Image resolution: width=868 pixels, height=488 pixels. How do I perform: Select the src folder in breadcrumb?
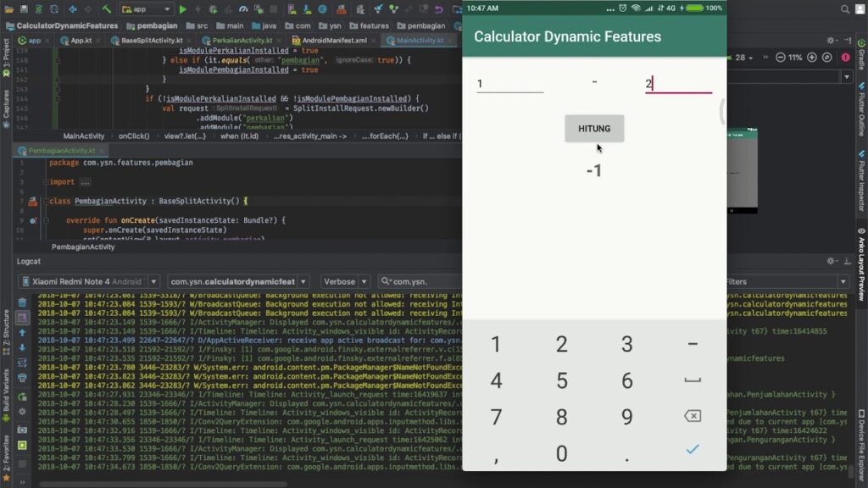coord(197,25)
